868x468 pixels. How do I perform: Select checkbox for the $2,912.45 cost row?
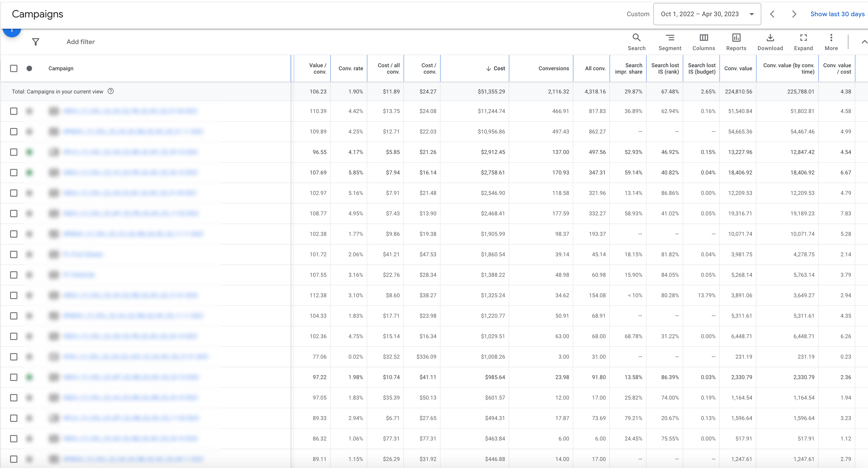click(14, 152)
